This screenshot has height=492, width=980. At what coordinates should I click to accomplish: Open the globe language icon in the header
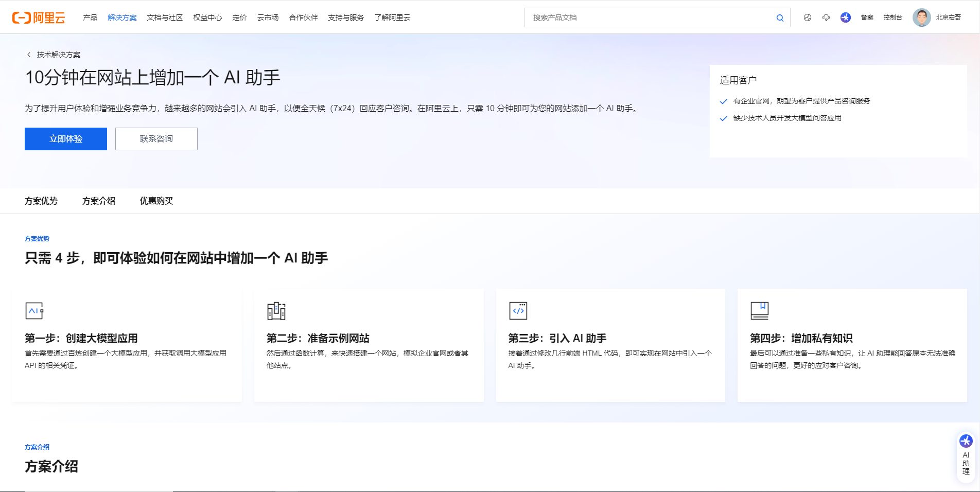click(808, 17)
